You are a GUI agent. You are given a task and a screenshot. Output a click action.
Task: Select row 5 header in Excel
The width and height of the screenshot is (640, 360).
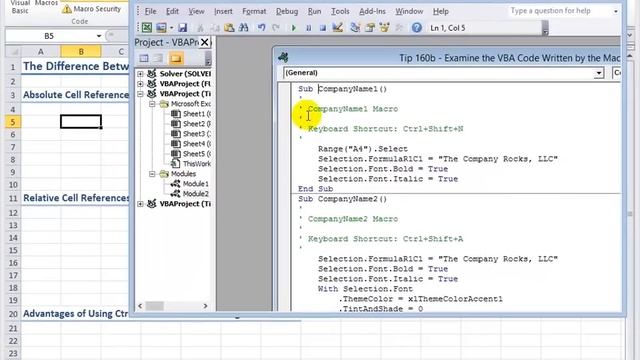[x=13, y=122]
